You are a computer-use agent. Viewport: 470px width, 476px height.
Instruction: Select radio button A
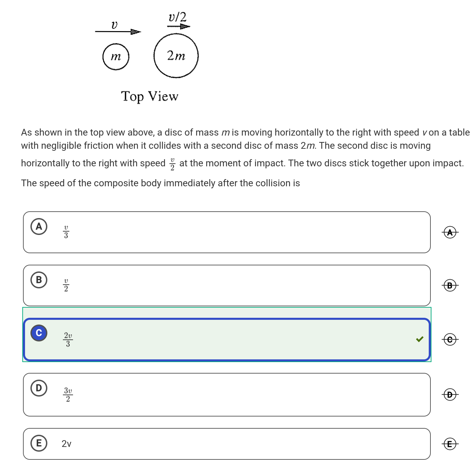point(39,227)
